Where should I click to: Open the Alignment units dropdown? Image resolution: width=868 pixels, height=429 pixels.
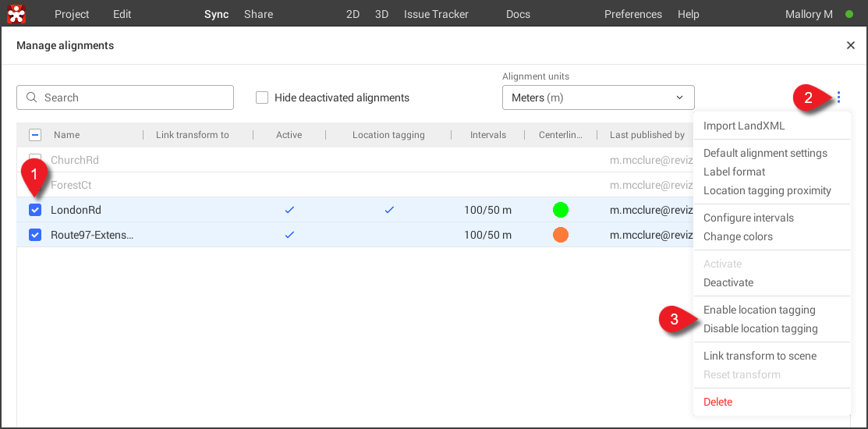tap(597, 97)
